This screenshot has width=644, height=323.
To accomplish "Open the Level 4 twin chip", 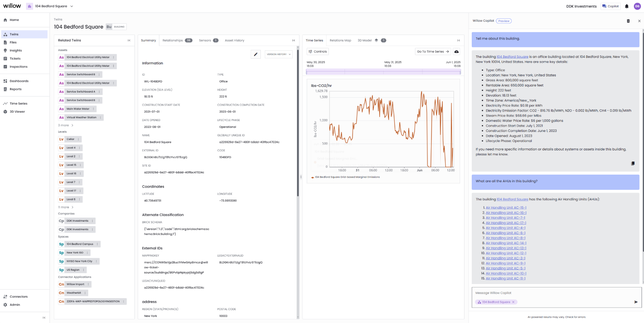I will coord(70,148).
